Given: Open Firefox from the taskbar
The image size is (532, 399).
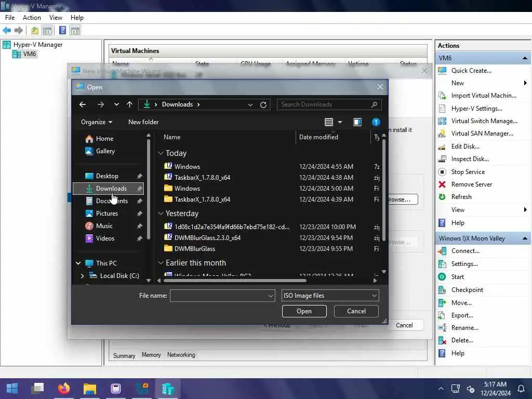Looking at the screenshot, I should click(x=64, y=388).
